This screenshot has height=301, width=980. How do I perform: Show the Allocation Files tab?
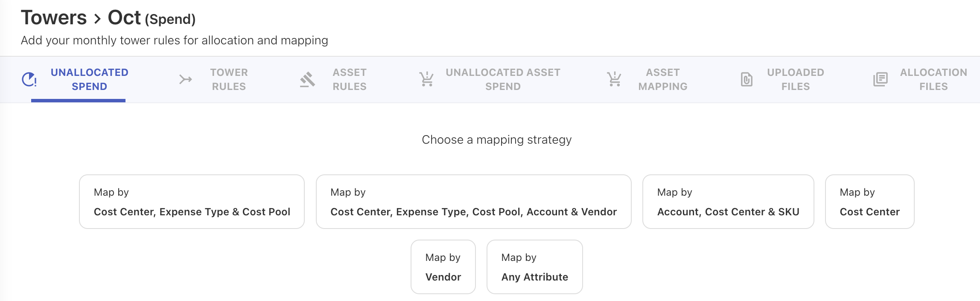pyautogui.click(x=933, y=79)
